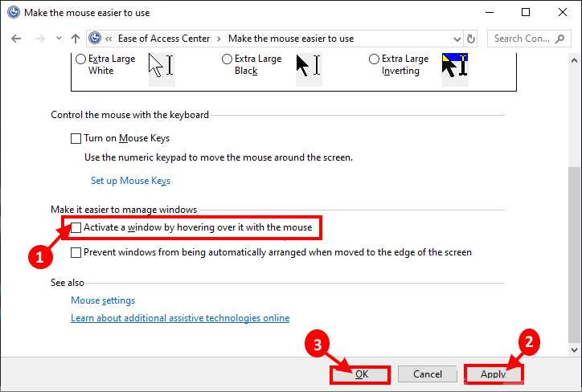Go back using the back arrow

[16, 39]
